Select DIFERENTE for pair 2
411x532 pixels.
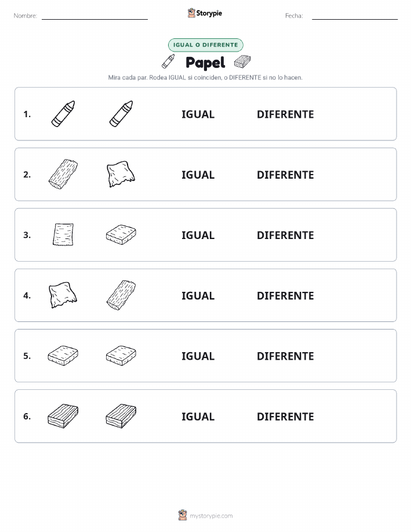click(x=285, y=175)
